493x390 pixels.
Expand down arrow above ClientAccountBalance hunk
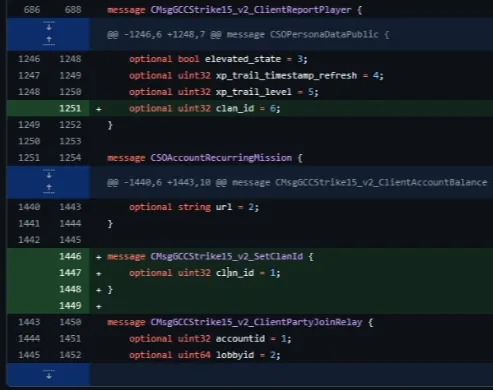click(49, 174)
